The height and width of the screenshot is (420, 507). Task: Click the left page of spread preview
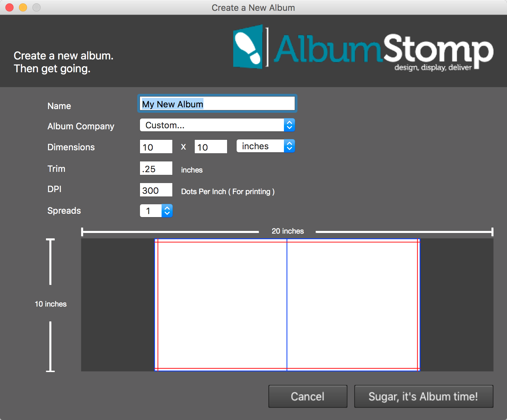pyautogui.click(x=221, y=305)
